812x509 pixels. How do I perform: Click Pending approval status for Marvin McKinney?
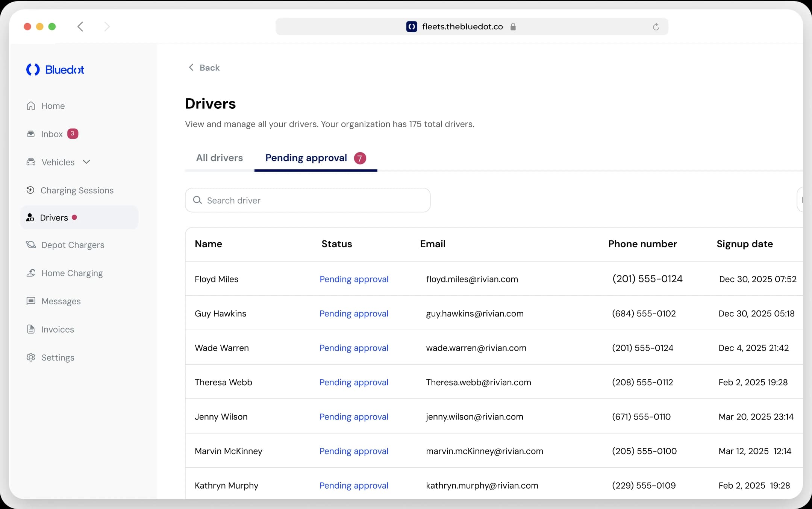click(354, 451)
